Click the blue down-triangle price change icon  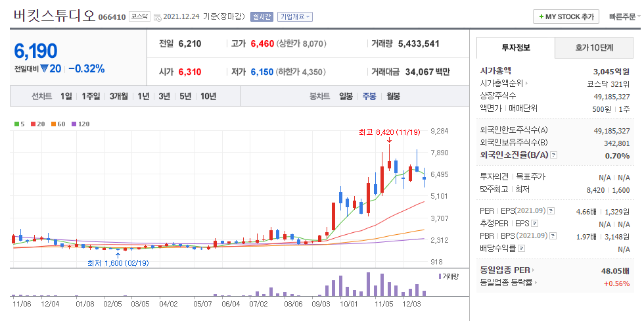coord(44,68)
